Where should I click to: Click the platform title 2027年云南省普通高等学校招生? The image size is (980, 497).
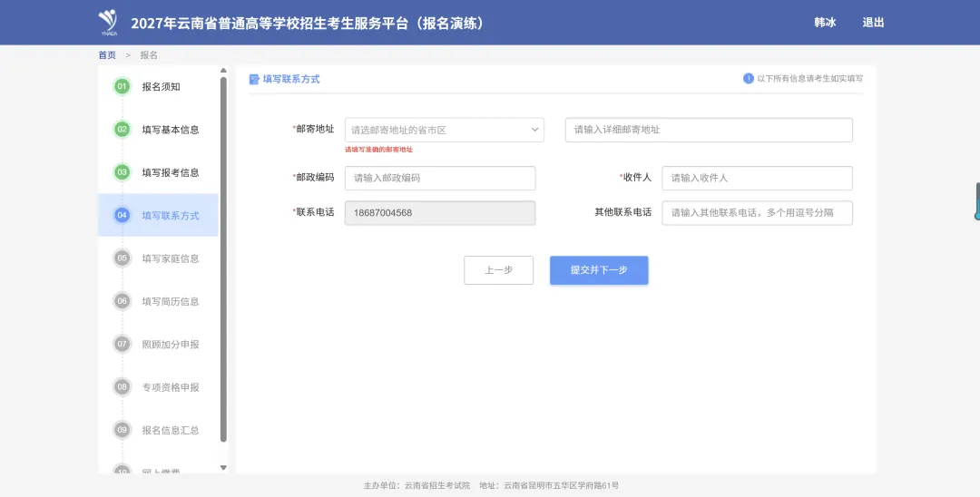[x=309, y=23]
